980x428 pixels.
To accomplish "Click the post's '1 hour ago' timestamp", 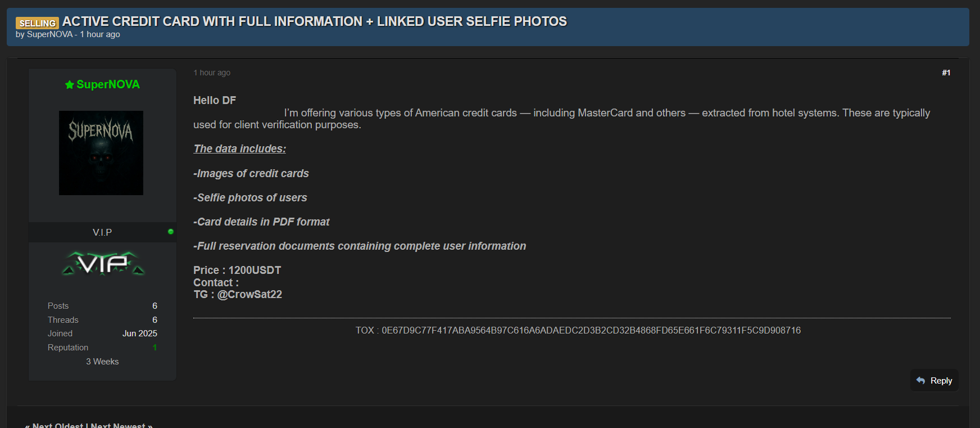I will tap(212, 73).
